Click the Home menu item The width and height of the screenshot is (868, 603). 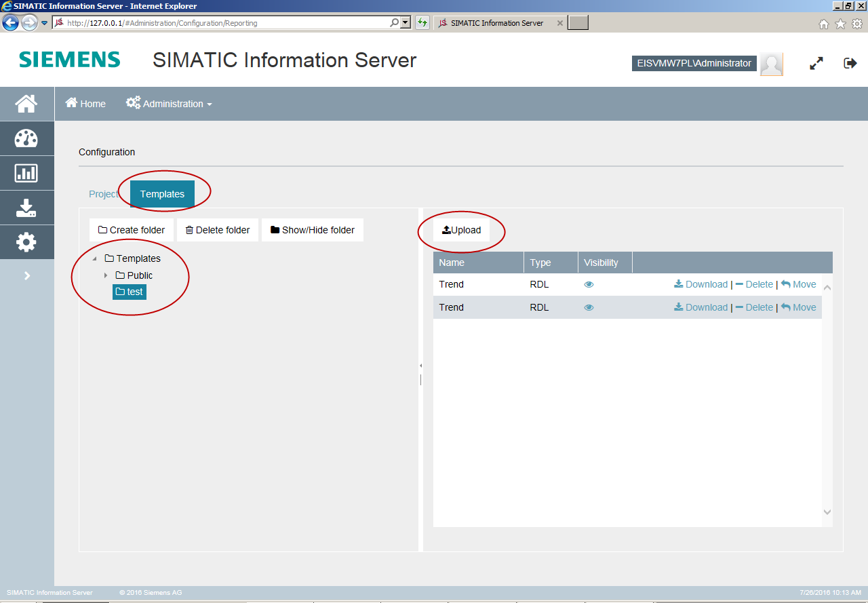(x=85, y=104)
